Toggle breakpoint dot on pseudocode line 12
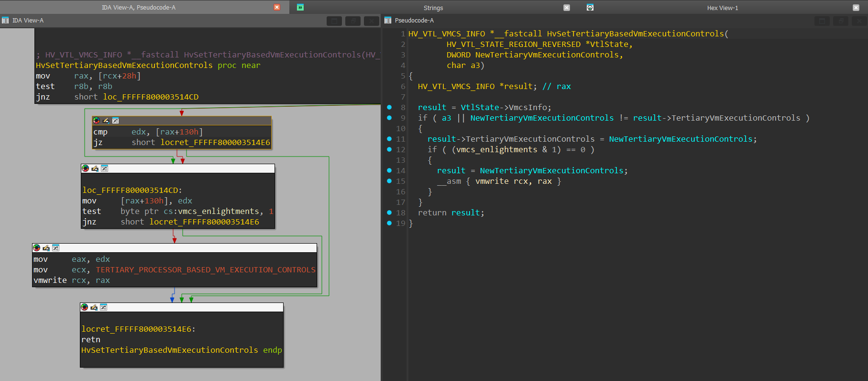This screenshot has width=868, height=381. (x=389, y=149)
